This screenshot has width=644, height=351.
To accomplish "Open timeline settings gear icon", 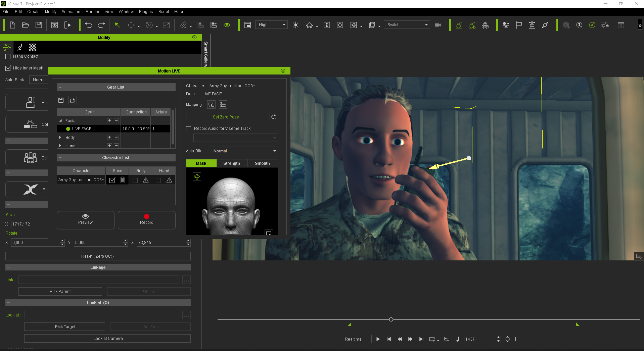I will [507, 339].
